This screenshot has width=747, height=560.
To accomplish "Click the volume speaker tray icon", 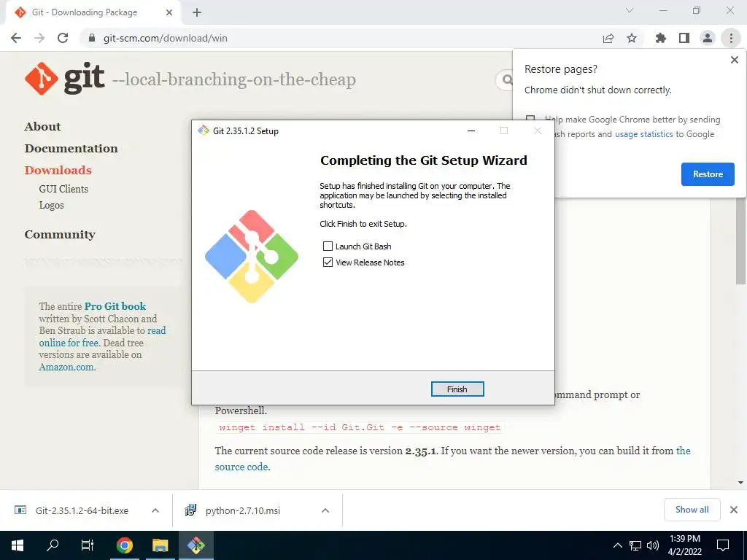I will click(x=653, y=545).
